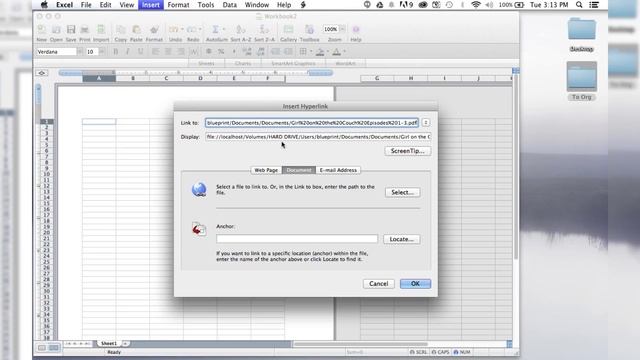This screenshot has height=360, width=640.
Task: Apply Align Right to cell
Action: [181, 52]
